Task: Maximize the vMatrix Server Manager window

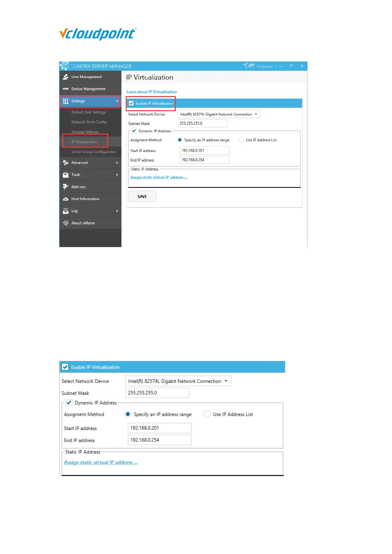Action: pos(291,66)
